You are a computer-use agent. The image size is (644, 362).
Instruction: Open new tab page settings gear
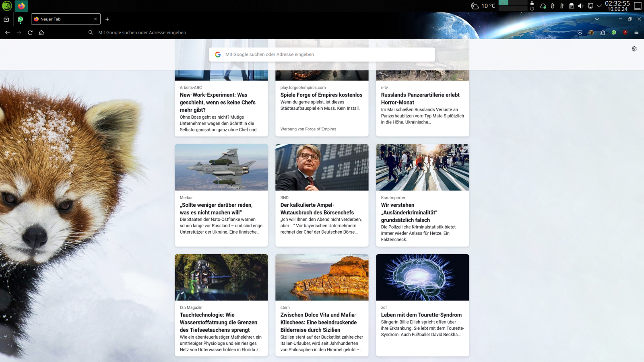click(x=634, y=49)
